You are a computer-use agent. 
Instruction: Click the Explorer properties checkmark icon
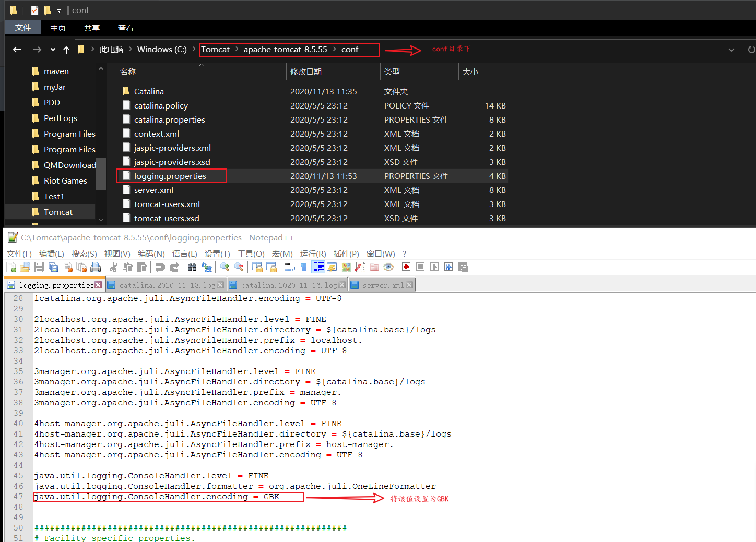pyautogui.click(x=34, y=10)
